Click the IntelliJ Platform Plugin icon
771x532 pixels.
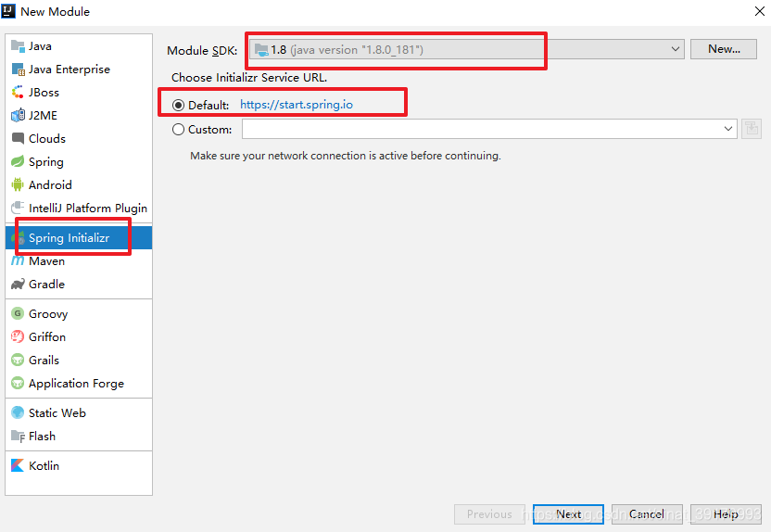pos(18,208)
